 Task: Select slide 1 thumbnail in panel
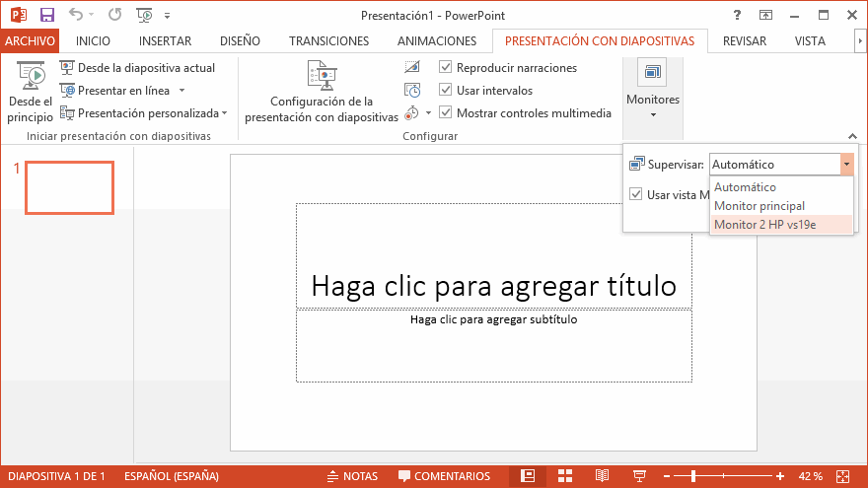click(69, 187)
